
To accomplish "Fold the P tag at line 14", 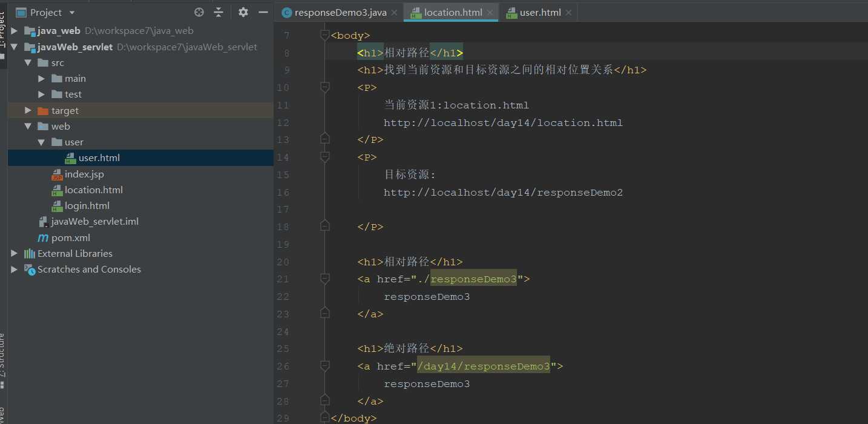I will [x=325, y=157].
